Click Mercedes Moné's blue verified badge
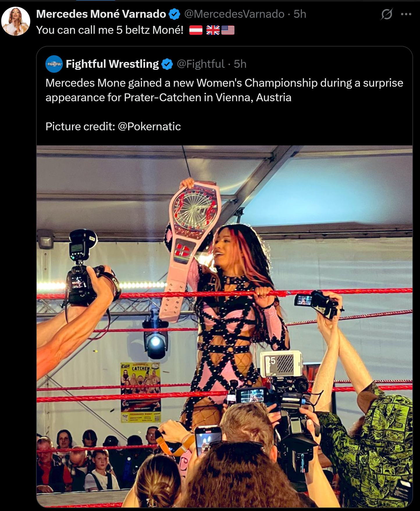Viewport: 420px width, 511px height. (174, 14)
